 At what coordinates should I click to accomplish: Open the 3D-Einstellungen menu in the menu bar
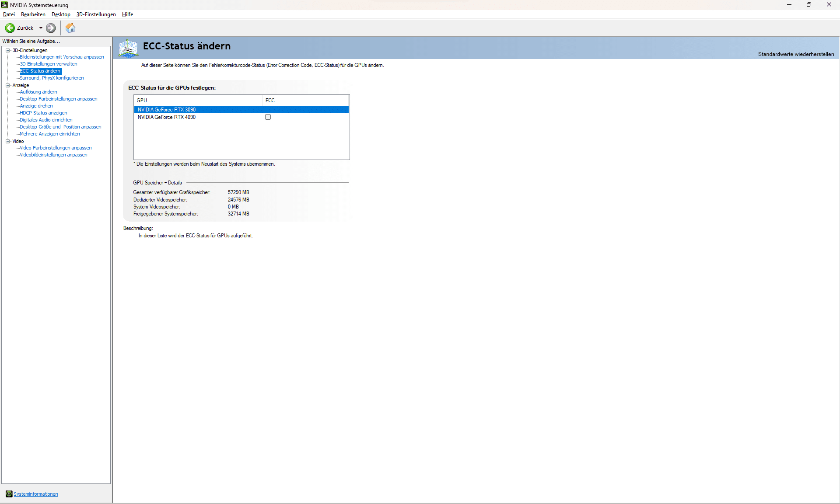tap(96, 14)
